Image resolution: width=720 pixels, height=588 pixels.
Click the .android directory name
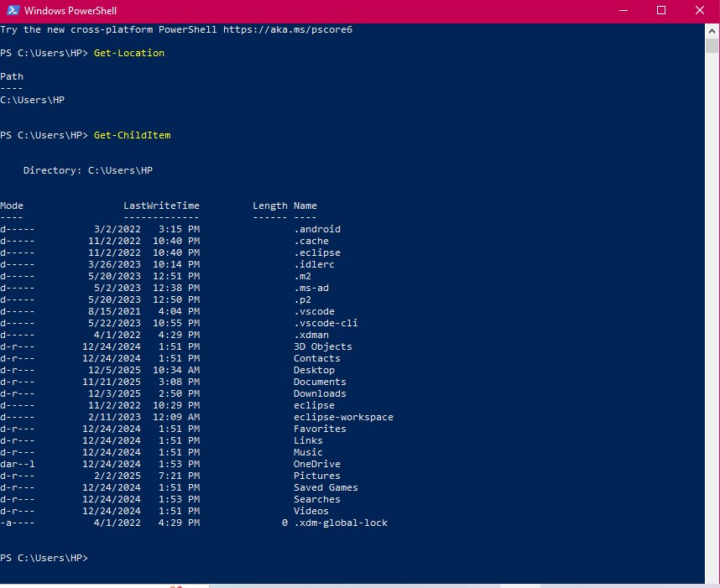click(317, 229)
